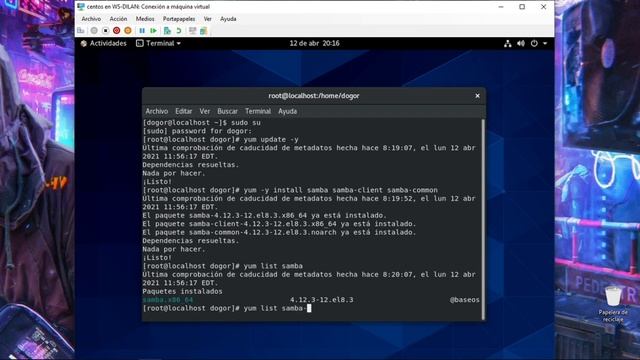This screenshot has width=640, height=360.
Task: Click the 'El paquete samba-client-4.12.3' line
Action: pos(279,224)
